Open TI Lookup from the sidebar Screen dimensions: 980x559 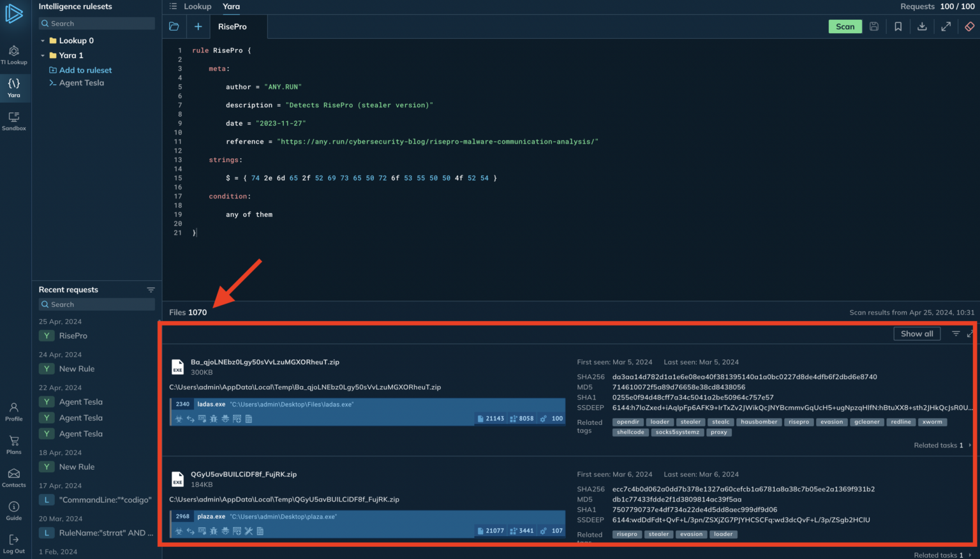[14, 54]
